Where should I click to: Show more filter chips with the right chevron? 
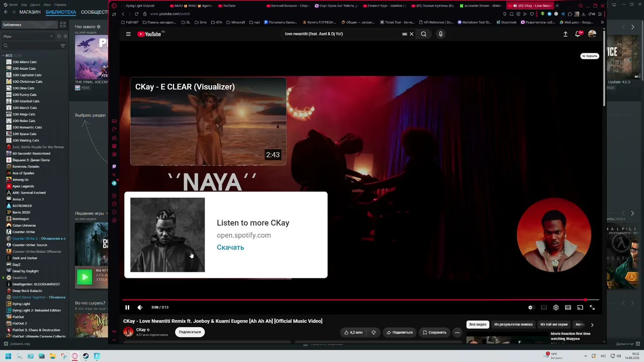pos(592,325)
